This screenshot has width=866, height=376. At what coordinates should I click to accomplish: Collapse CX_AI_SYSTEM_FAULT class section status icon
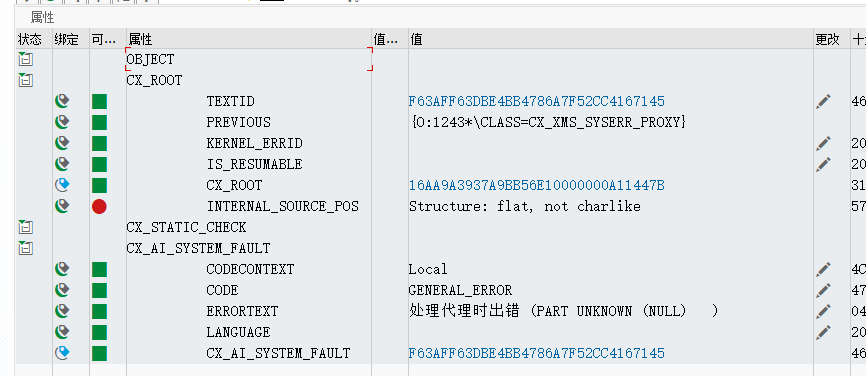point(25,248)
